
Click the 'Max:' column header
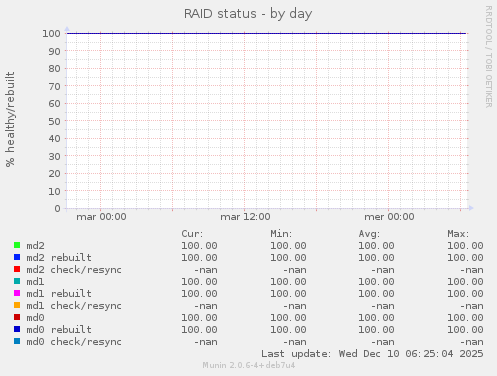point(458,234)
